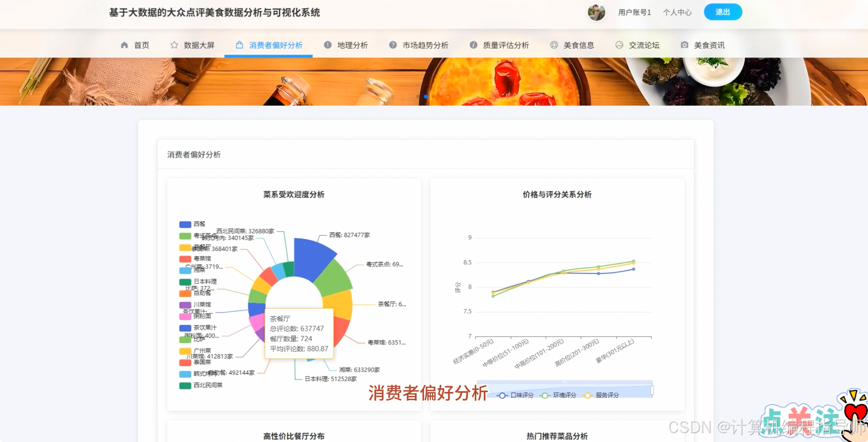
Task: Click the home icon beside 首页
Action: tap(124, 45)
